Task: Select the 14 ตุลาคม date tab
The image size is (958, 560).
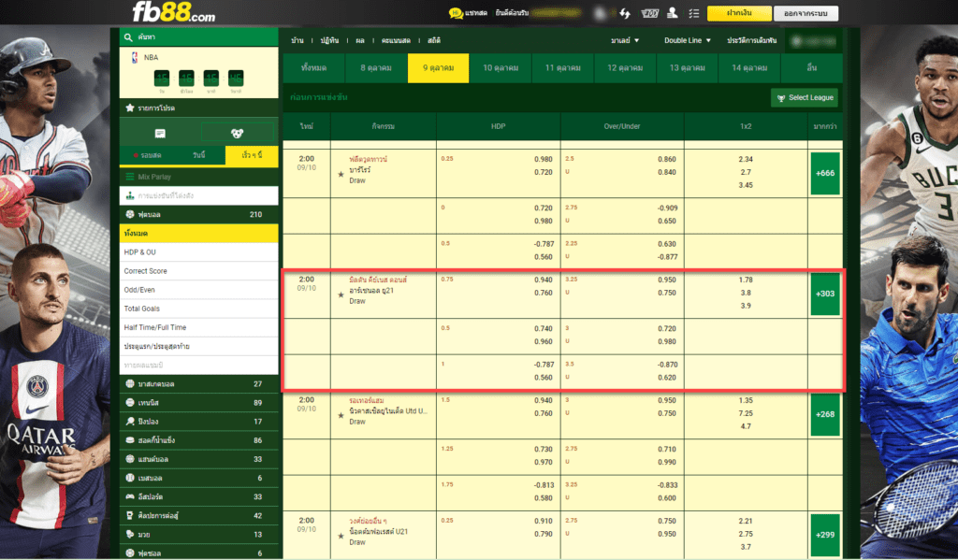Action: tap(749, 68)
